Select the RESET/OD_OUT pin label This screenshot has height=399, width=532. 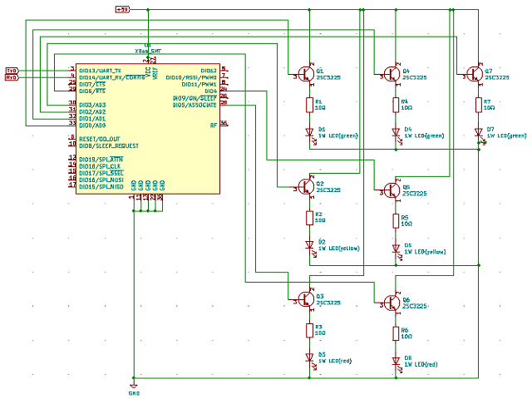click(100, 138)
